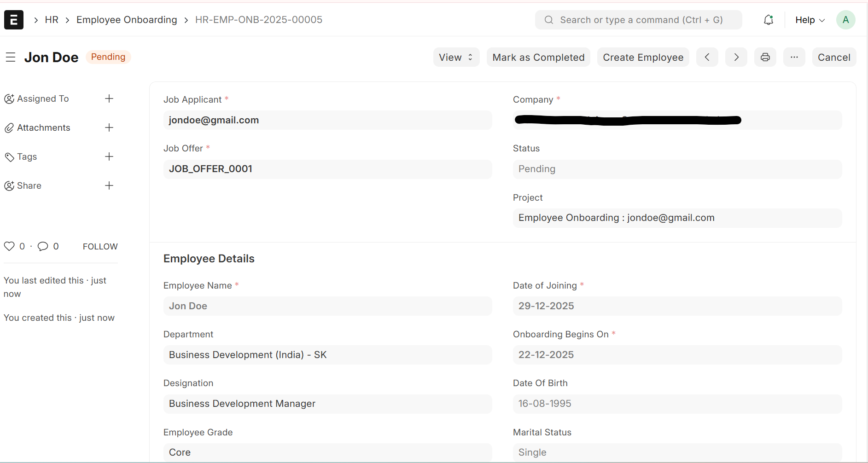This screenshot has width=868, height=463.
Task: Like this document with heart icon
Action: click(9, 246)
